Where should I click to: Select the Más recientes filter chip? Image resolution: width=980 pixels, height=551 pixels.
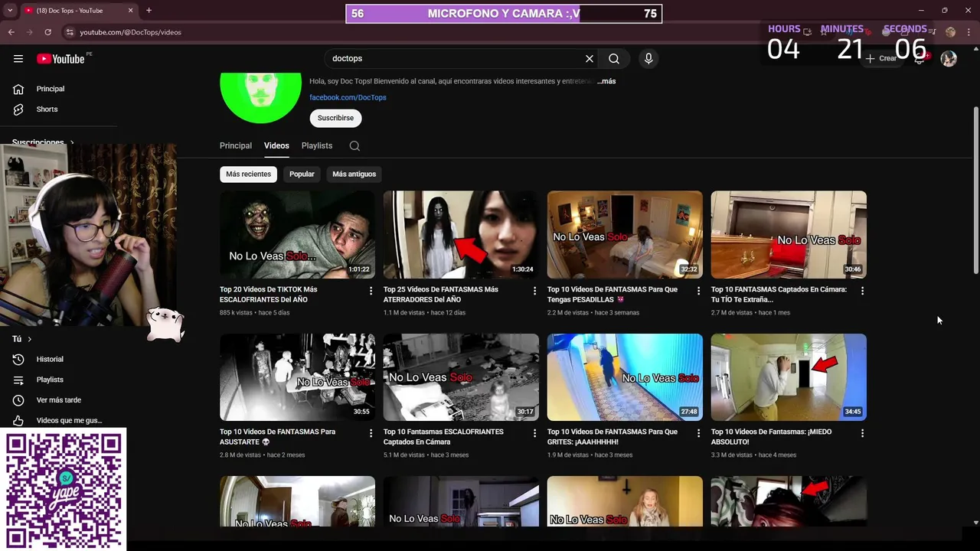[248, 174]
